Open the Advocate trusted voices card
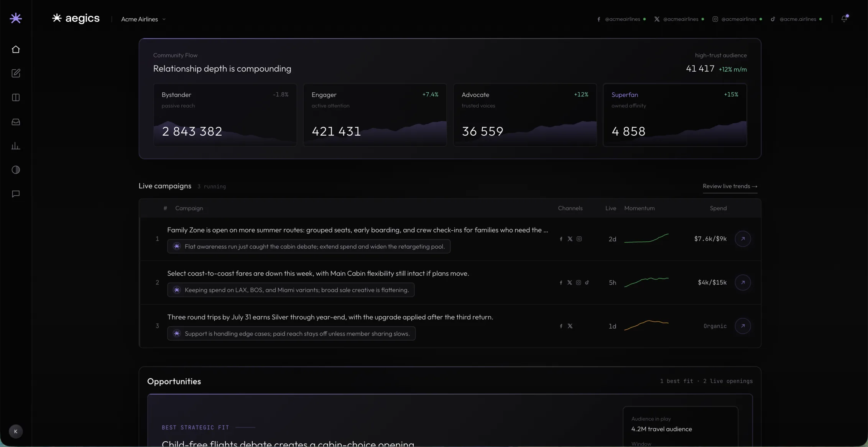This screenshot has width=868, height=447. (x=525, y=115)
